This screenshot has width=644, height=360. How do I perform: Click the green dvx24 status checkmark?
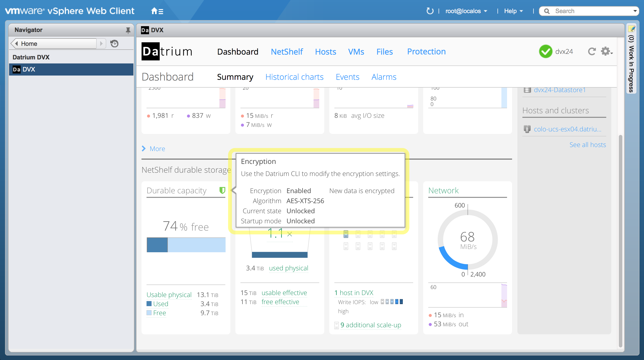point(546,51)
